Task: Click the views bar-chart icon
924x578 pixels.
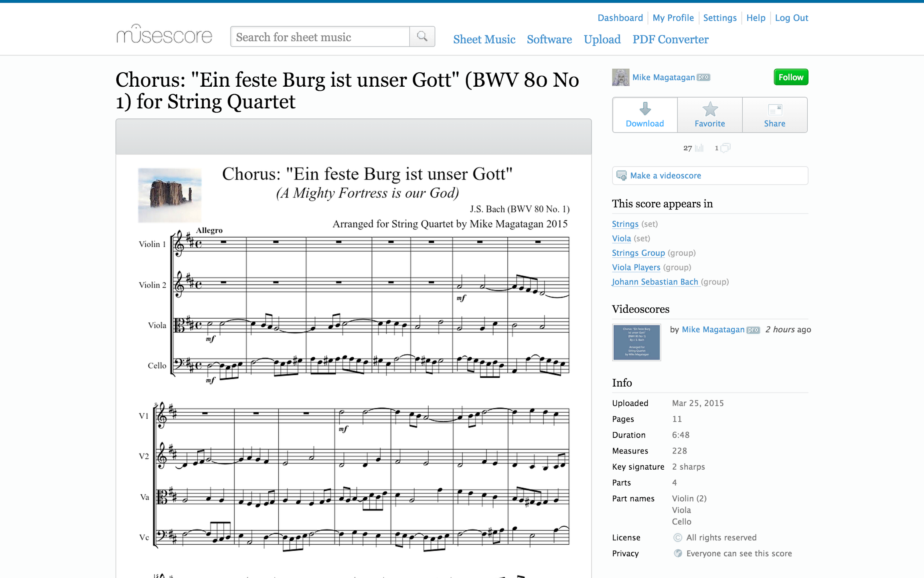Action: tap(699, 148)
